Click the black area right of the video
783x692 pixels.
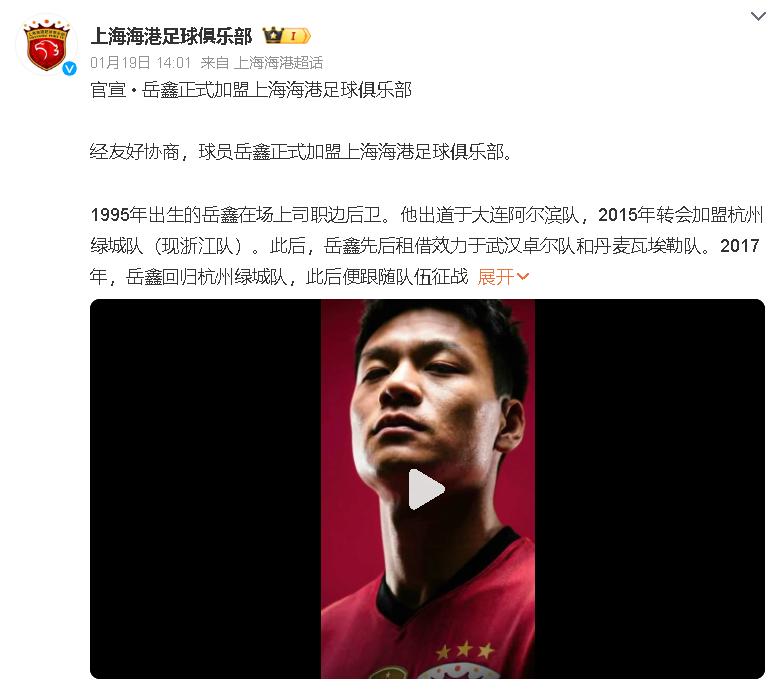click(x=650, y=489)
